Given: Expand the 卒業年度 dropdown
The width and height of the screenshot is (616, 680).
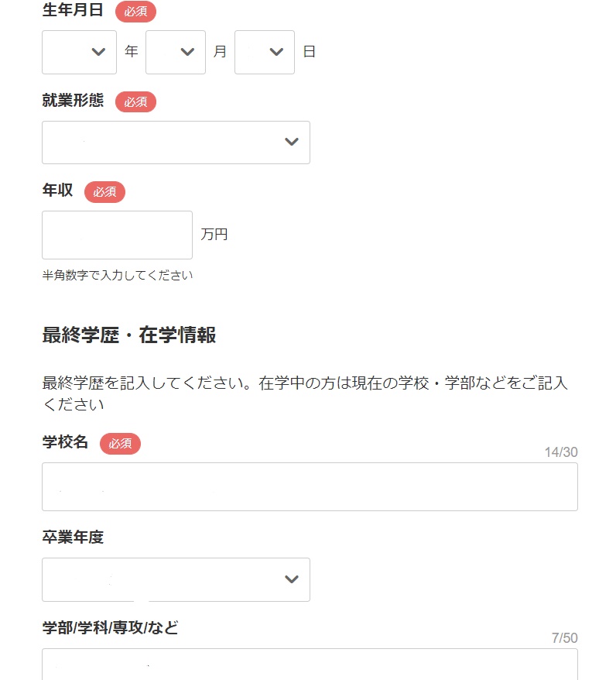Looking at the screenshot, I should click(x=176, y=579).
